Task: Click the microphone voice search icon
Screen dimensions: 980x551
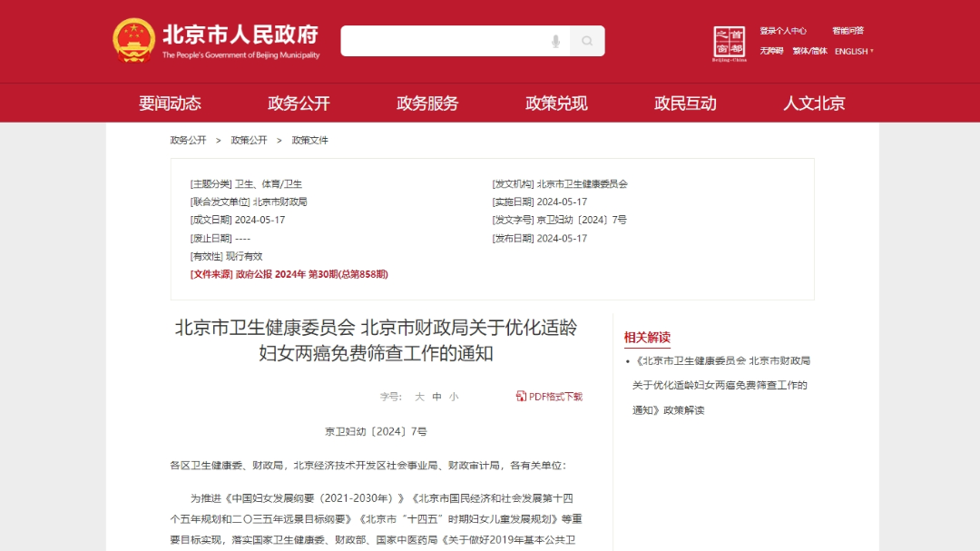Action: point(555,41)
